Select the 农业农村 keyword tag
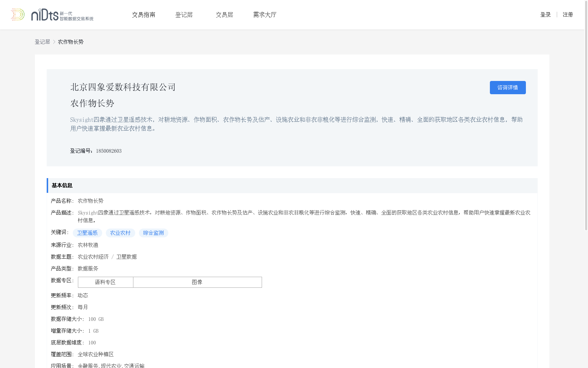Viewport: 588px width, 368px height. tap(121, 233)
